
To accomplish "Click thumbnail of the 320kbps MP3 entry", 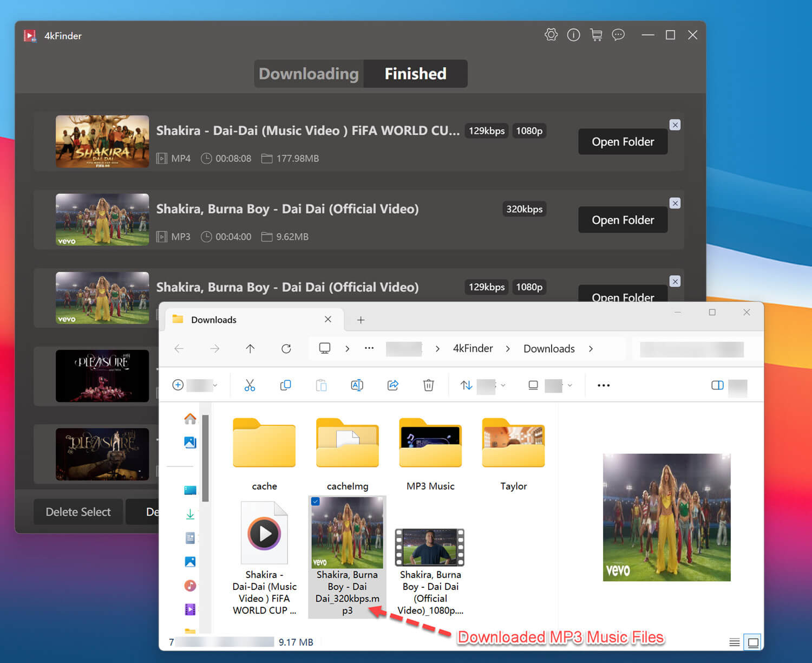I will click(102, 219).
